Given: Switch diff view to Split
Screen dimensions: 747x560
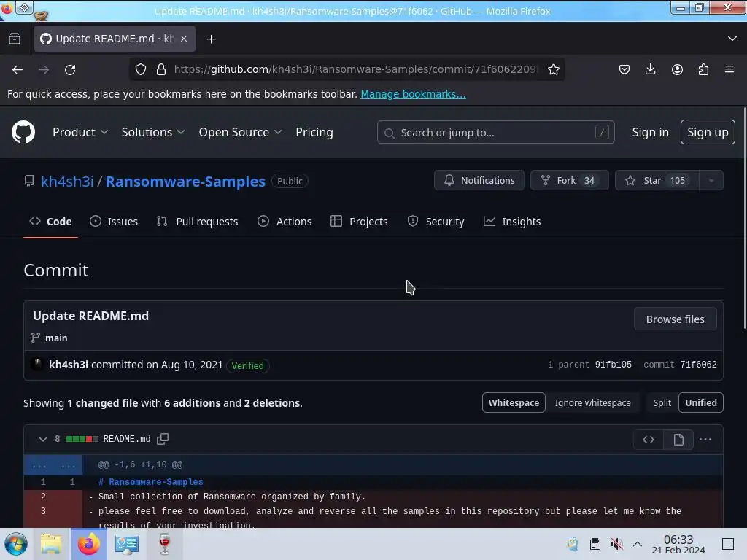Looking at the screenshot, I should coord(662,402).
